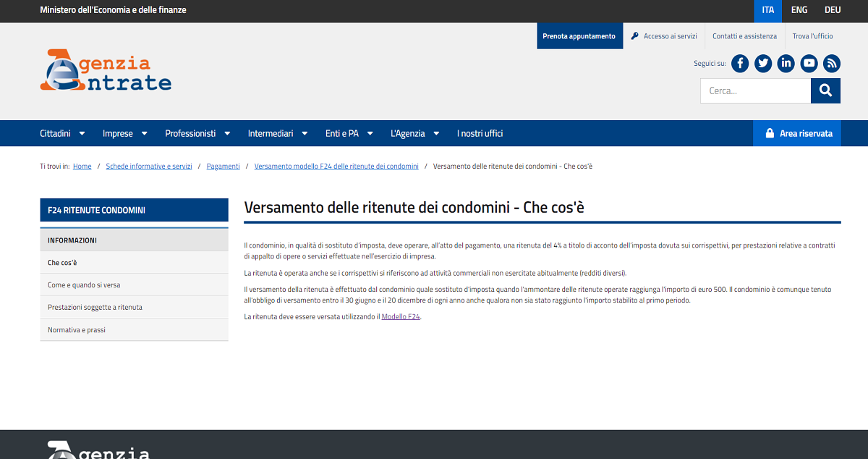Click the Agenzia logo in footer
Viewport: 868px width, 459px height.
[x=98, y=450]
